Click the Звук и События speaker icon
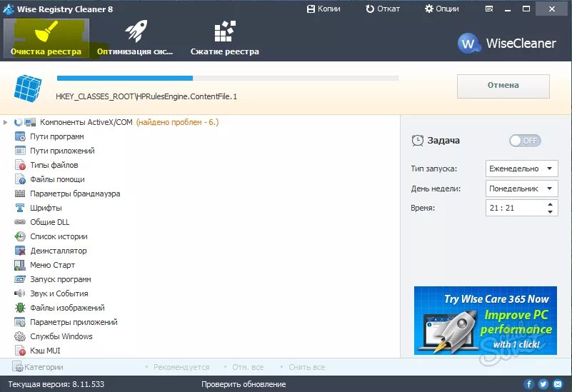The width and height of the screenshot is (572, 392). (20, 293)
